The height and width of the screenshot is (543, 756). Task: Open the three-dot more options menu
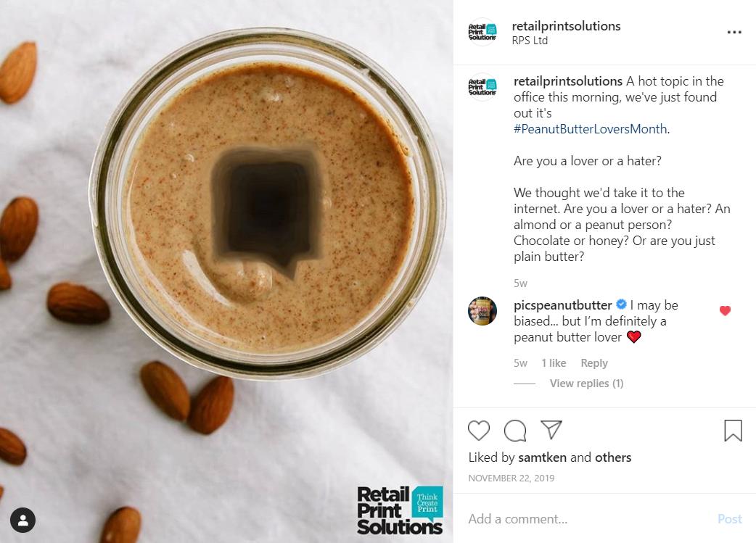(734, 33)
